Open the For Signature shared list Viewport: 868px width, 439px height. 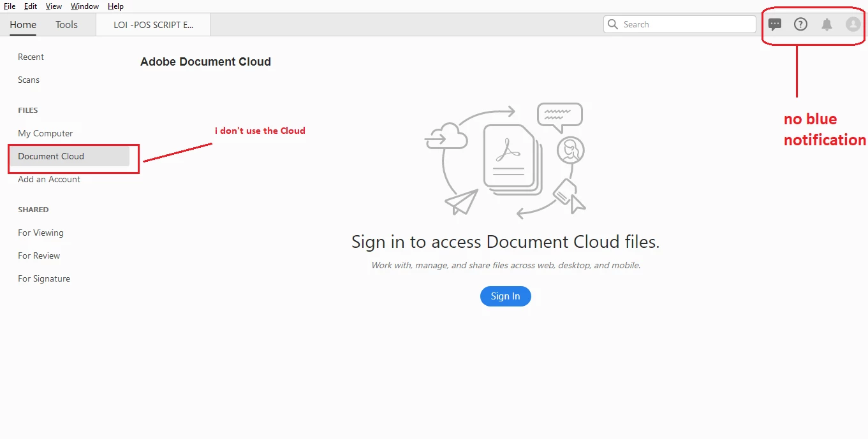click(x=44, y=278)
